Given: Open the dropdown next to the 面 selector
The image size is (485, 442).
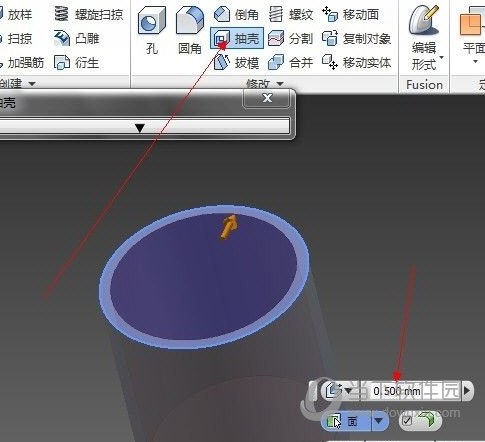Looking at the screenshot, I should (379, 421).
